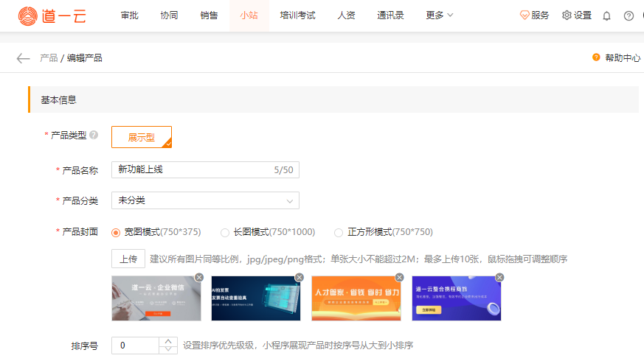The height and width of the screenshot is (361, 644).
Task: Select 宽图模式 cover option
Action: click(x=116, y=233)
